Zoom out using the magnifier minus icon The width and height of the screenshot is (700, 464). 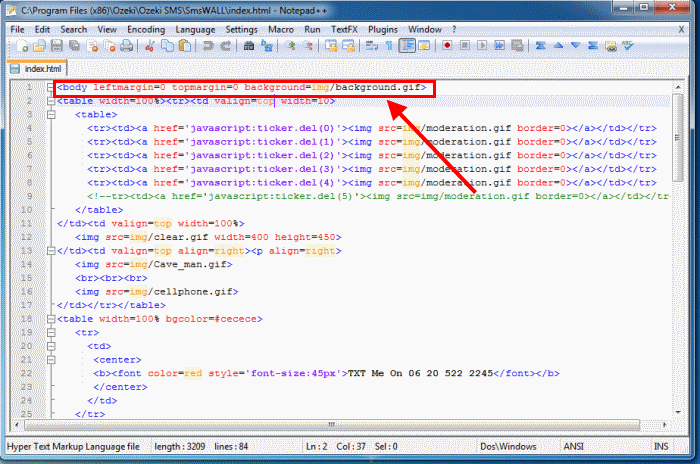coord(308,46)
